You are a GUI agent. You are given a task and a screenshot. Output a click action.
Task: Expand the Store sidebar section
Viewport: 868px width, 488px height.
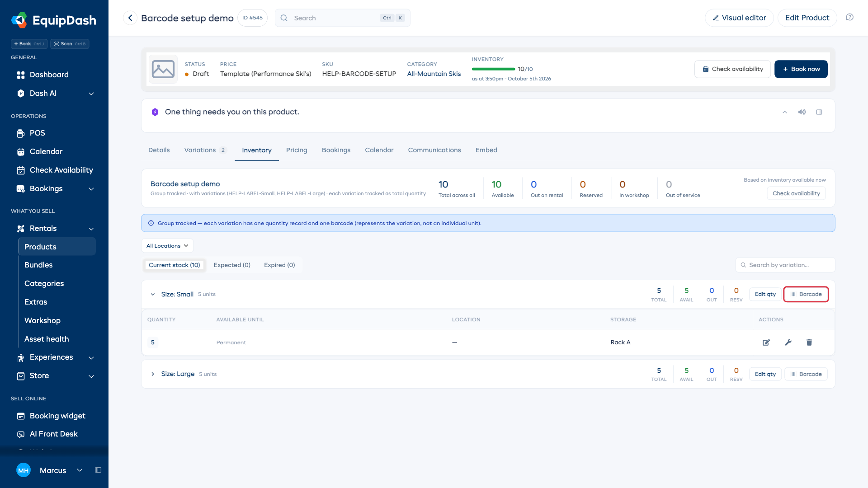point(91,376)
